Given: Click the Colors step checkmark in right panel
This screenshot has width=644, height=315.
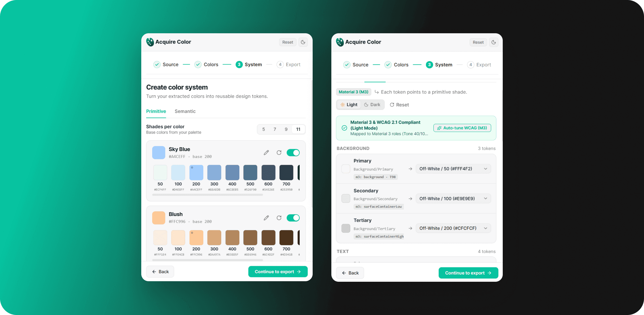Looking at the screenshot, I should coord(388,65).
